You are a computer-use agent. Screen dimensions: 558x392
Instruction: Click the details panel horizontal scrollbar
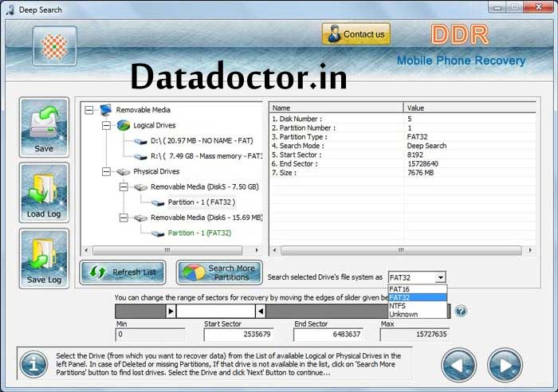point(401,250)
